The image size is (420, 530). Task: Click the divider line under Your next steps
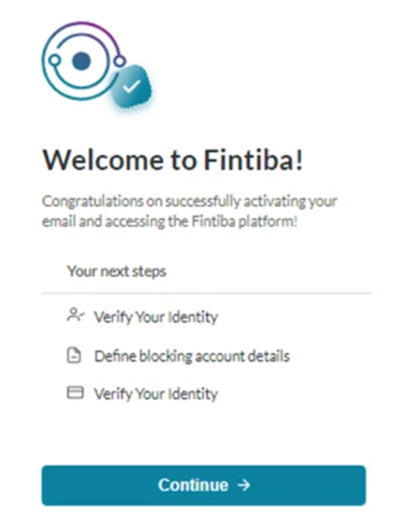coord(206,293)
